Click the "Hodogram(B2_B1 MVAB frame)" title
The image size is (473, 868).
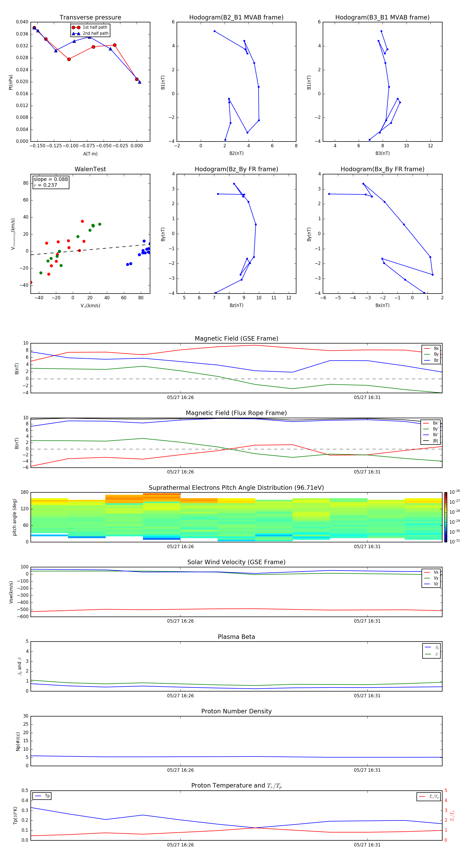pos(236,18)
